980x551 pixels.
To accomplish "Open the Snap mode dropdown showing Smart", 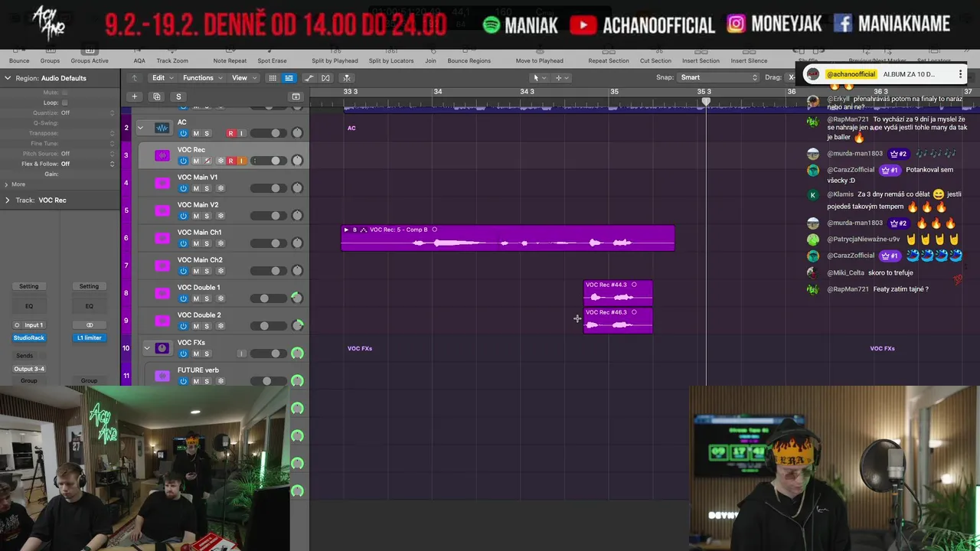I will point(718,77).
